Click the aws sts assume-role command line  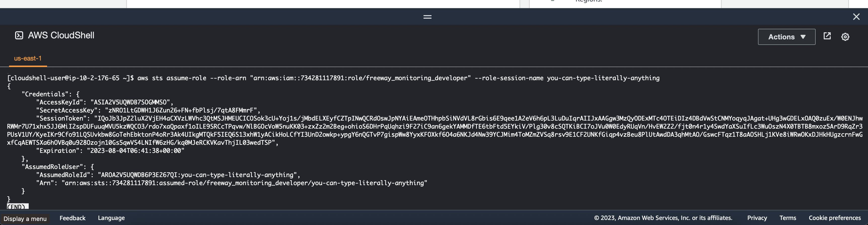(x=333, y=78)
